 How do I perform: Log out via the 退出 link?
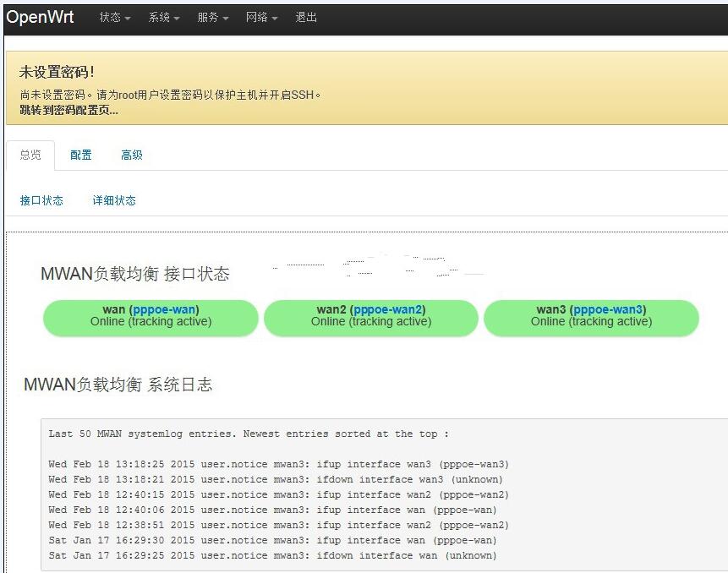[x=306, y=18]
